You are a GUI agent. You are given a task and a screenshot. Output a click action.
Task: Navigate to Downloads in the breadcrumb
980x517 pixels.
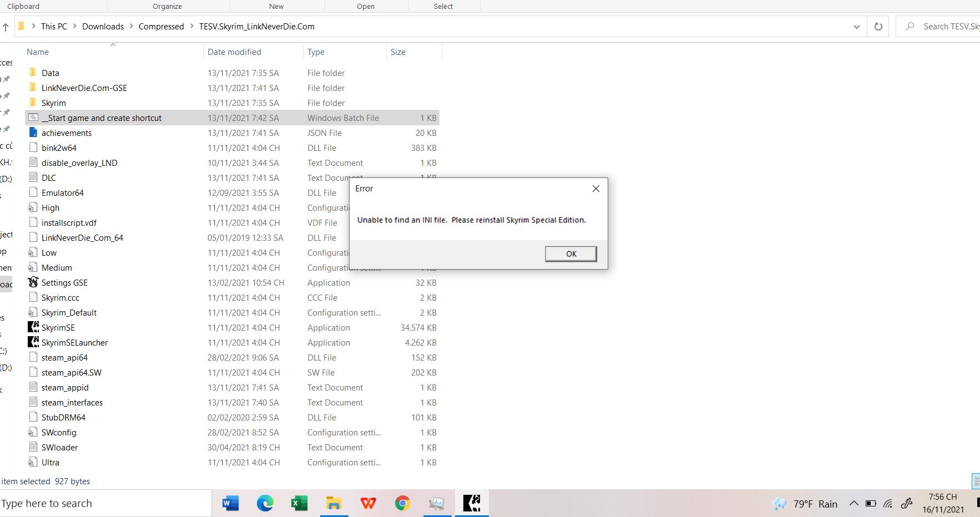click(103, 27)
